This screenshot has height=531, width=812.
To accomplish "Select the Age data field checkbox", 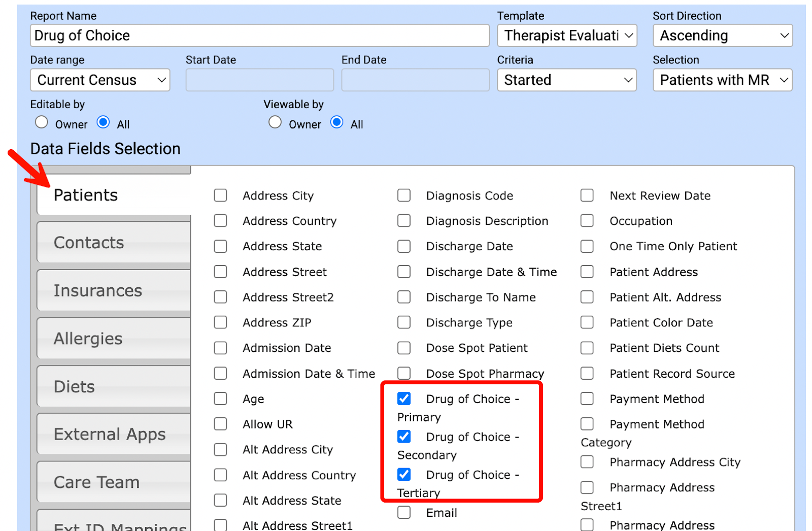I will [x=220, y=399].
